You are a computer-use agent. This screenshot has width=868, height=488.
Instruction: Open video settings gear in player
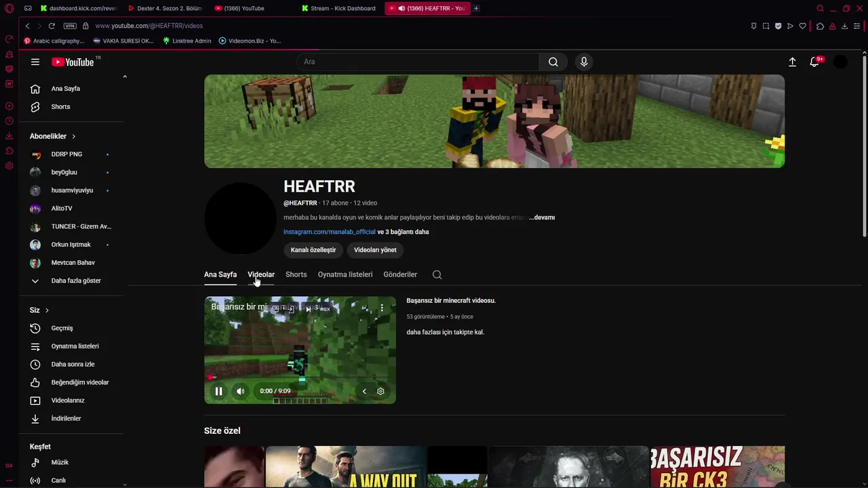click(380, 391)
